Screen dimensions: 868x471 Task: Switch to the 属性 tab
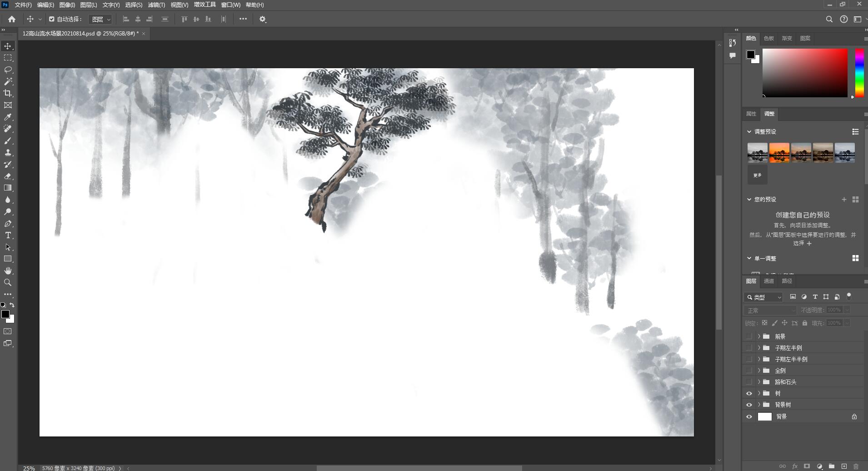click(751, 114)
